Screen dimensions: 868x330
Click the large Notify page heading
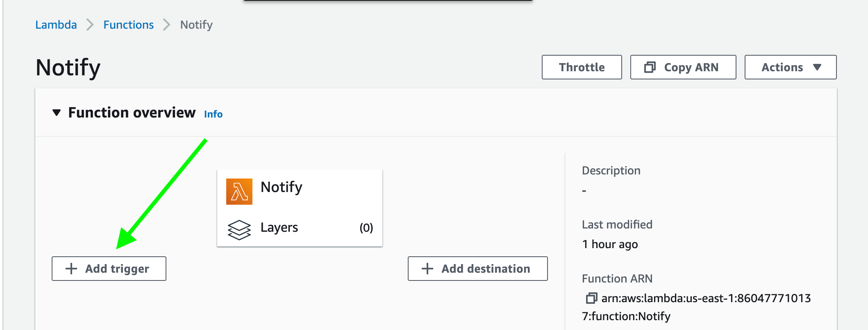click(68, 67)
